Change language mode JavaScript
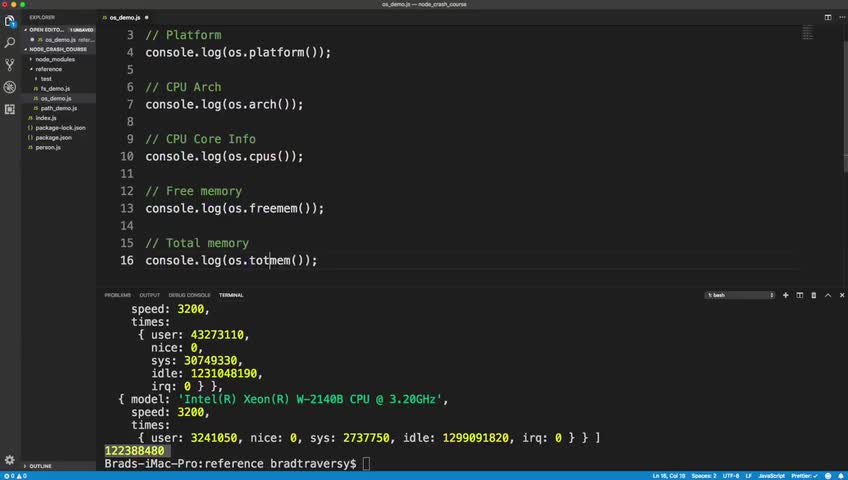848x480 pixels. (771, 476)
